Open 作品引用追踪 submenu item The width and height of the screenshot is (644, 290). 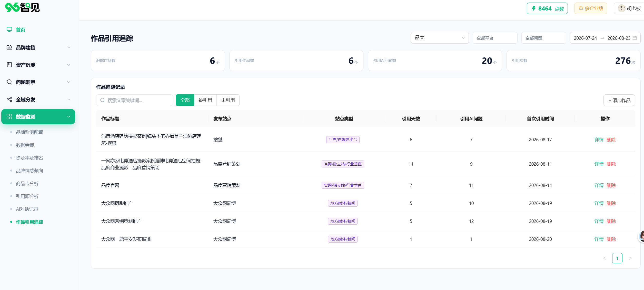coord(29,222)
